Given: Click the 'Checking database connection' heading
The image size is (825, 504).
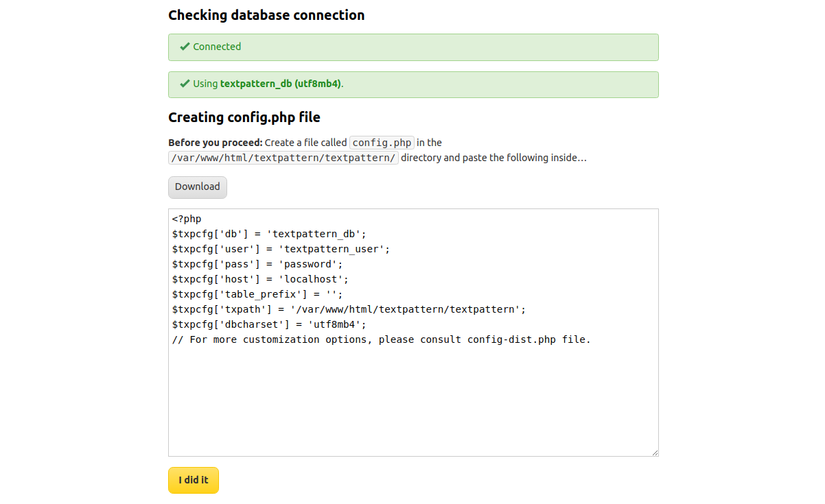Looking at the screenshot, I should [x=266, y=15].
